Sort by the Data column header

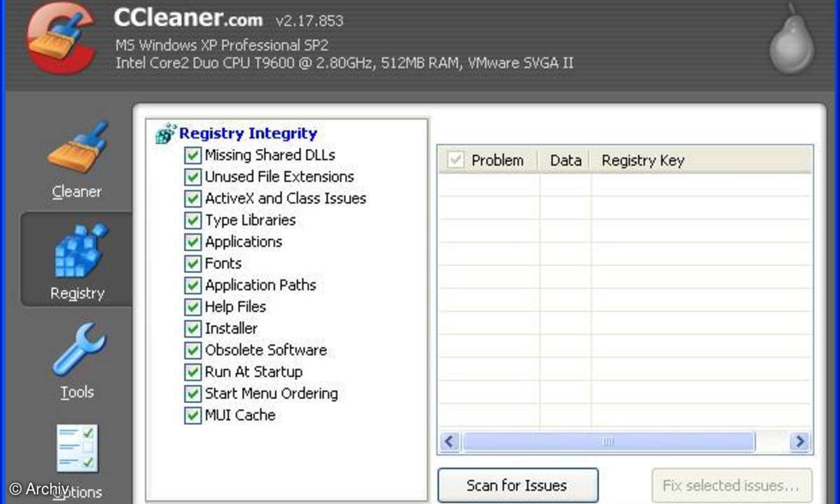tap(566, 160)
